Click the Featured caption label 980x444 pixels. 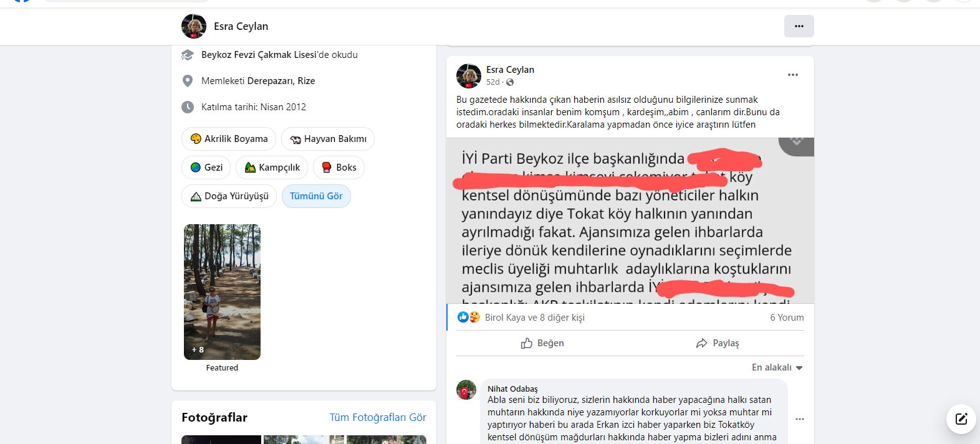(x=222, y=368)
